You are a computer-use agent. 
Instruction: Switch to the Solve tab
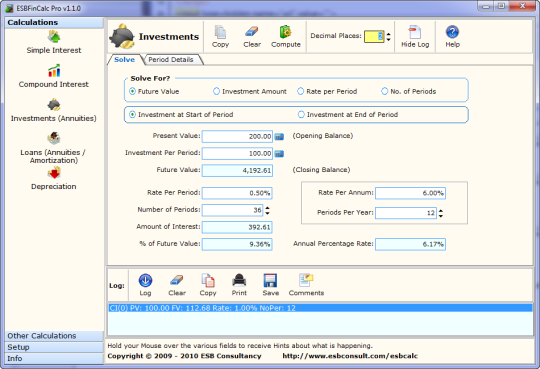tap(125, 60)
